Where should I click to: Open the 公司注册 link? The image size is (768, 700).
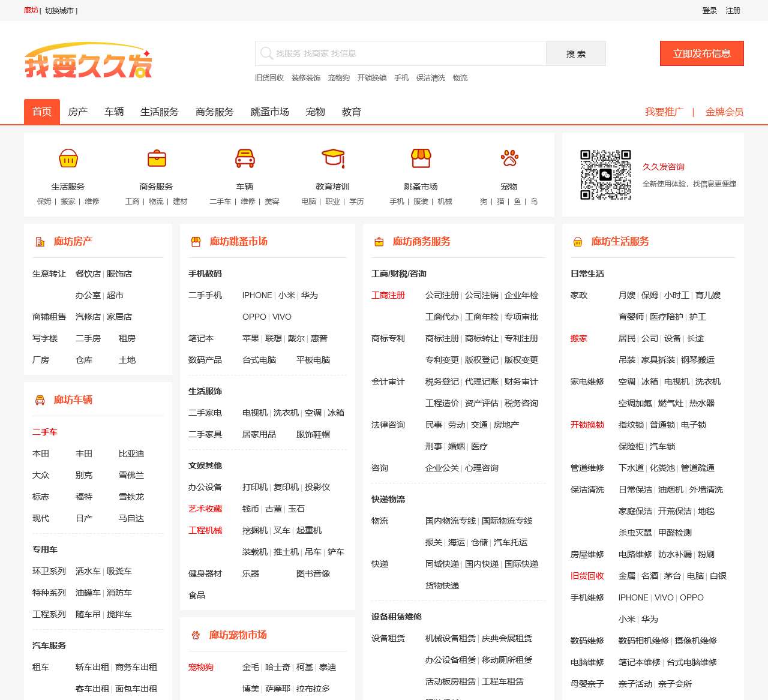[442, 295]
